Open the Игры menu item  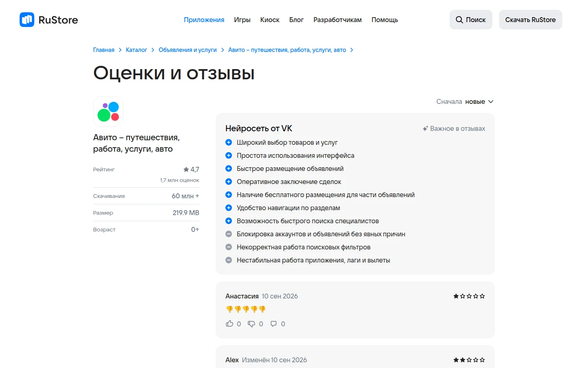click(242, 20)
